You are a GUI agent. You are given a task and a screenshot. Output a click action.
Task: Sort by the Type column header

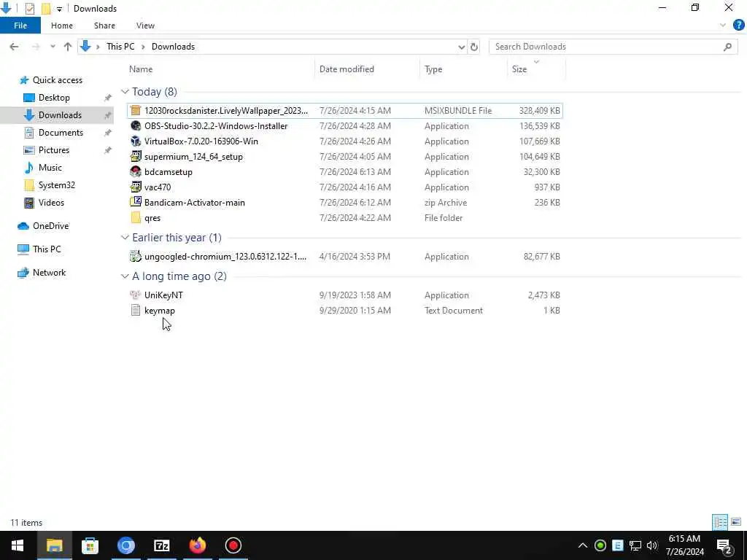point(433,69)
